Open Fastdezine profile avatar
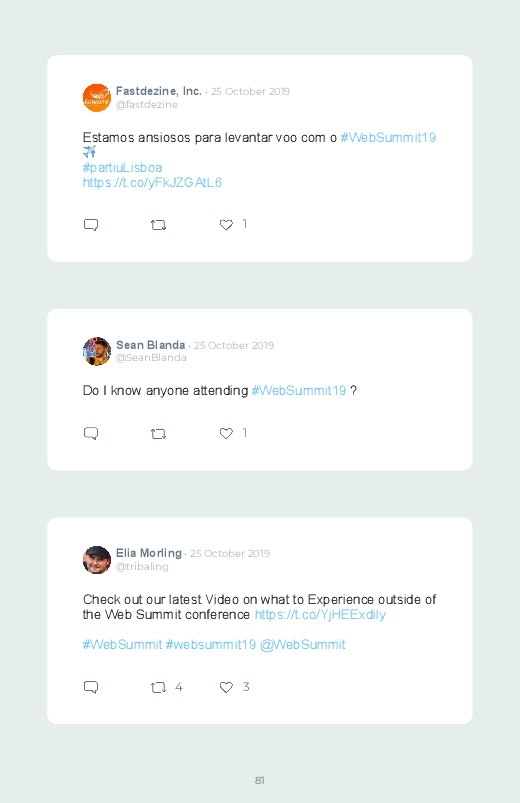Screen dimensions: 520x803 [97, 97]
